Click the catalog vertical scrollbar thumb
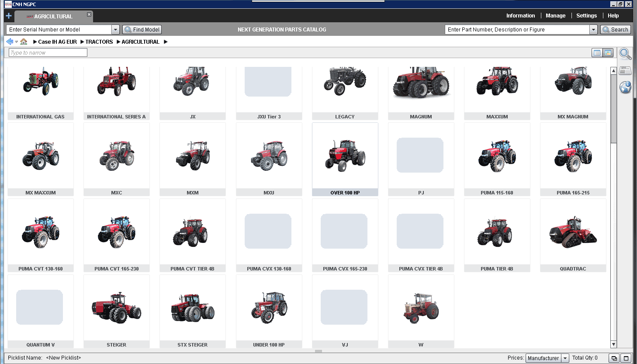 pos(613,109)
